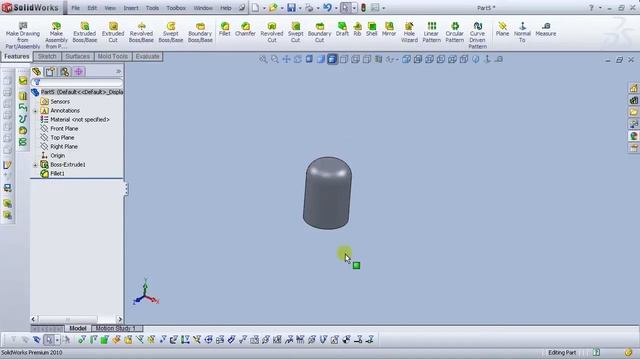Click the Shell tool
Screen dimensions: 640x360
click(x=371, y=29)
